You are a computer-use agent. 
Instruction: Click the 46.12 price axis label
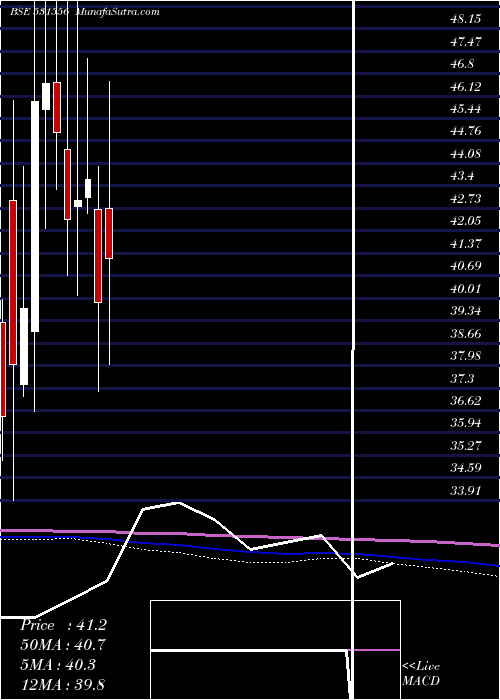(x=466, y=86)
